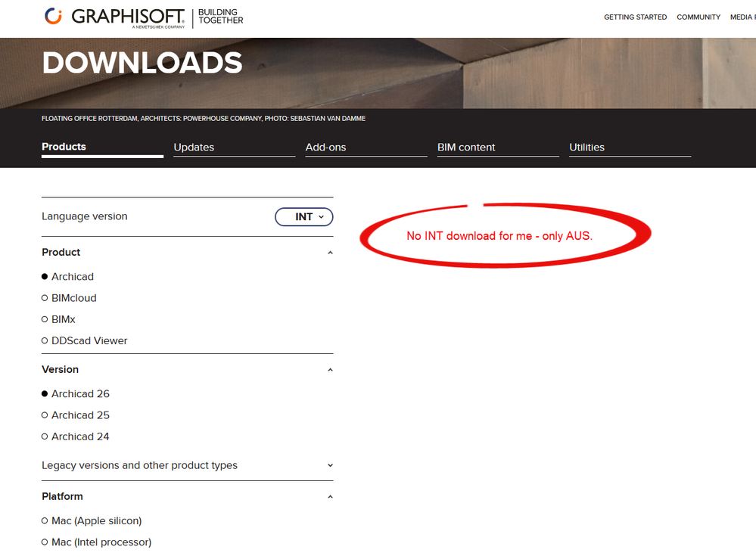Switch to the Utilities tab
Viewport: 756px width, 559px height.
click(630, 148)
